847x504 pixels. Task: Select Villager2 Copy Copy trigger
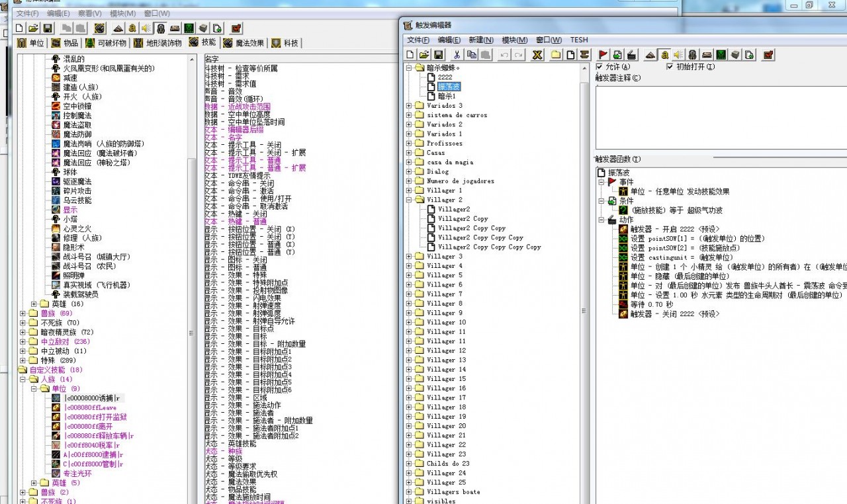(472, 228)
